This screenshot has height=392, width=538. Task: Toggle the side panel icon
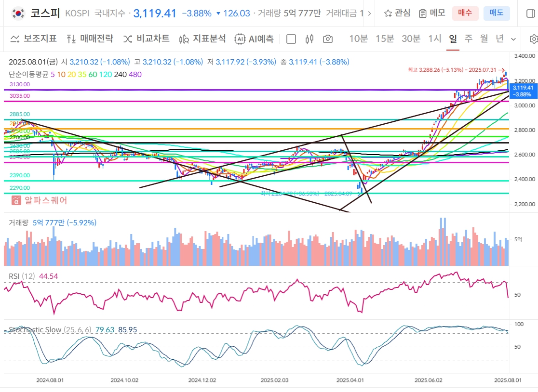[530, 13]
